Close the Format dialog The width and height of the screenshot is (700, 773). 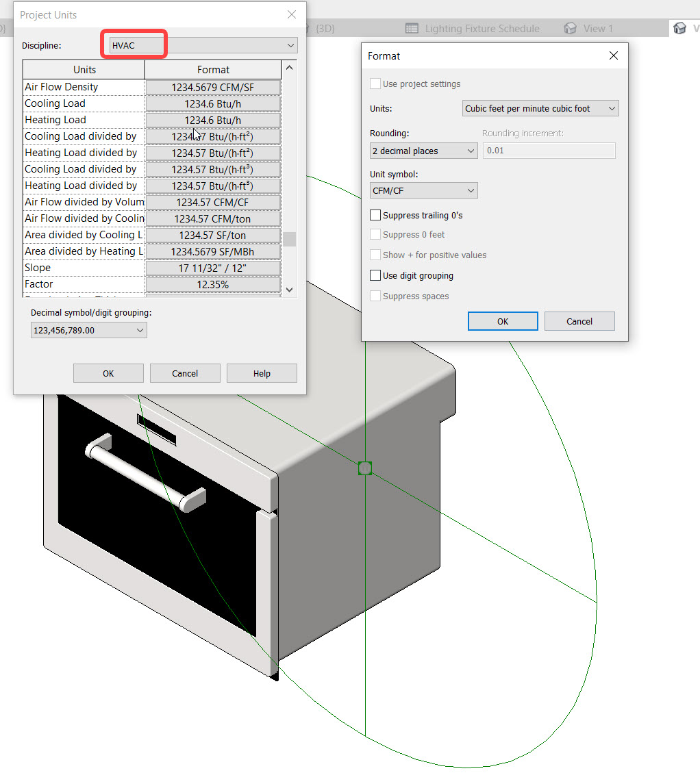point(614,55)
